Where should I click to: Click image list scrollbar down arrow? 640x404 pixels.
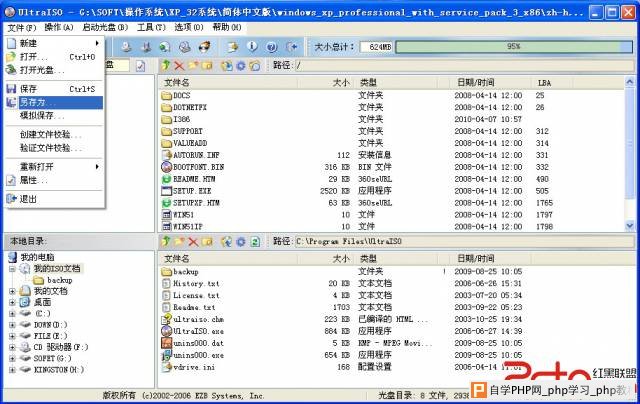[629, 225]
